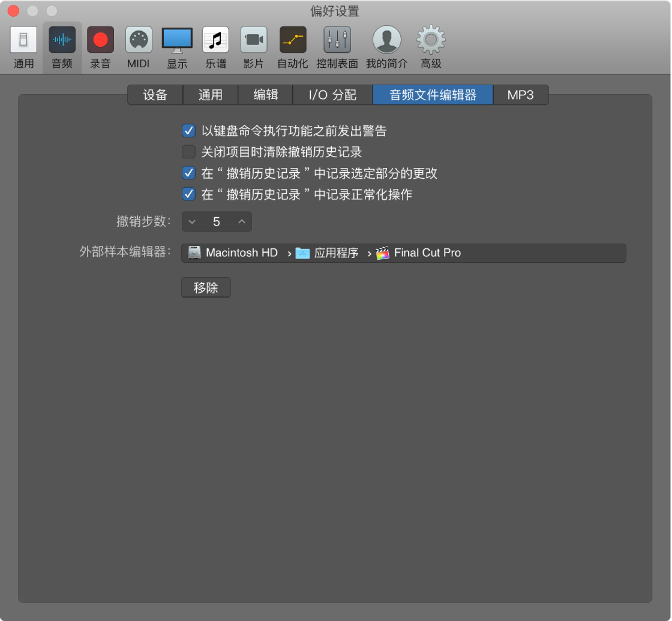672x621 pixels.
Task: Switch to the 编辑 tab
Action: pyautogui.click(x=265, y=95)
